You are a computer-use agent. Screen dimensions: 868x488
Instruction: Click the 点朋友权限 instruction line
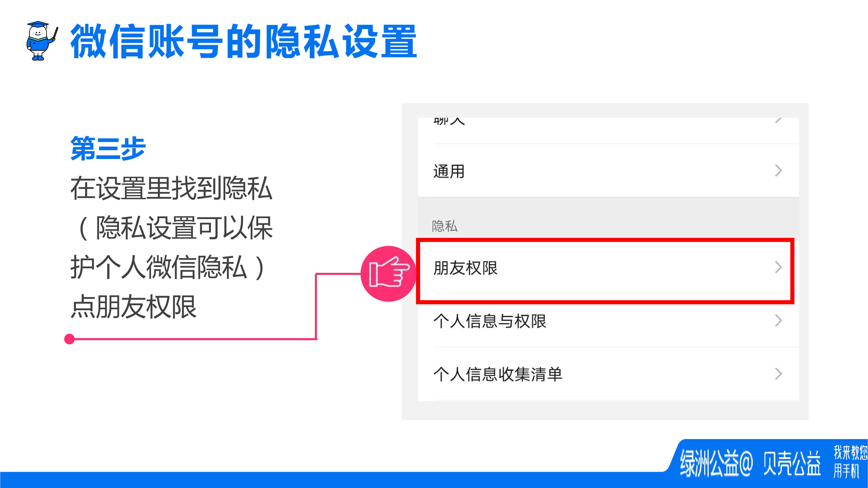click(x=133, y=306)
